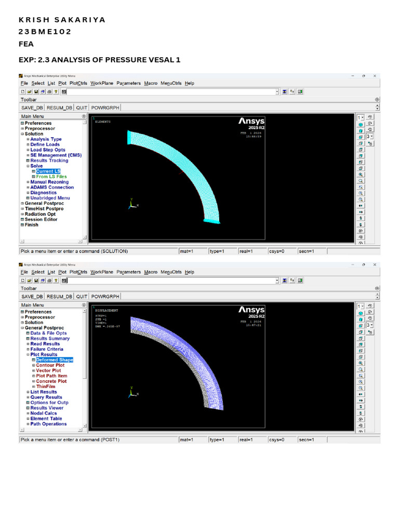Open Select menu in bottom Ansys window

coord(37,272)
